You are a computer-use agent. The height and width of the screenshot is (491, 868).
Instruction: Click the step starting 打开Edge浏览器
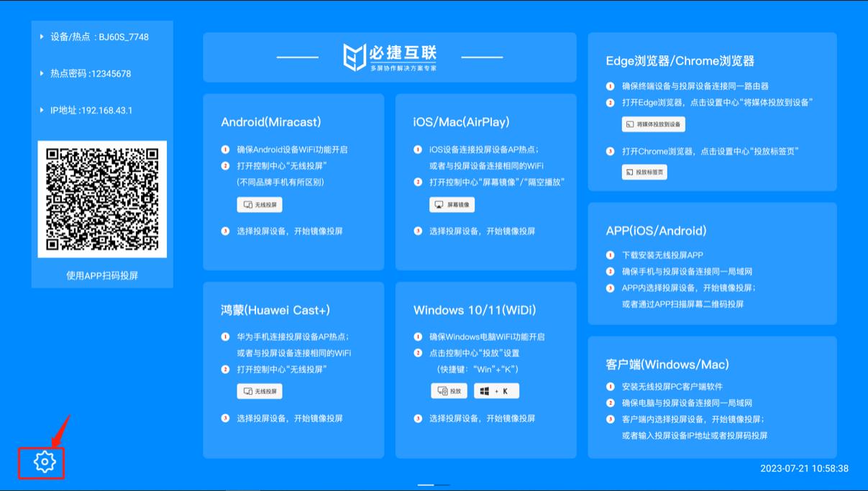click(x=718, y=103)
